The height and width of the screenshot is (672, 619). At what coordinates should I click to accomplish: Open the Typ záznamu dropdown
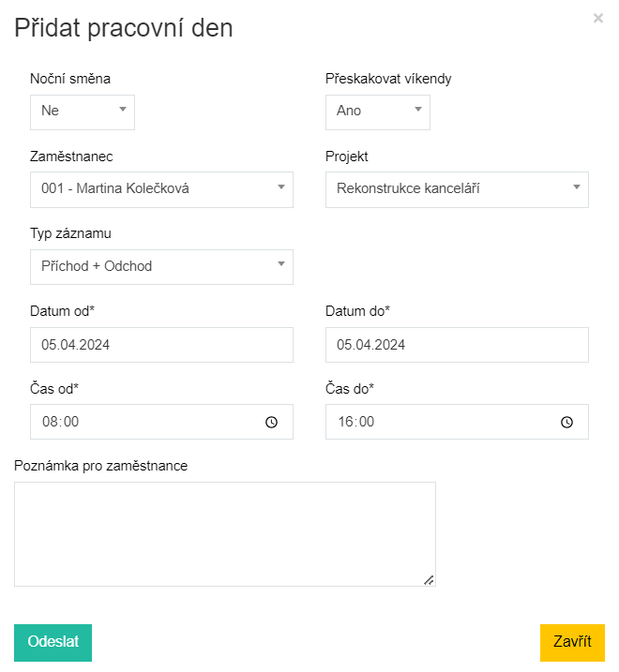coord(161,266)
